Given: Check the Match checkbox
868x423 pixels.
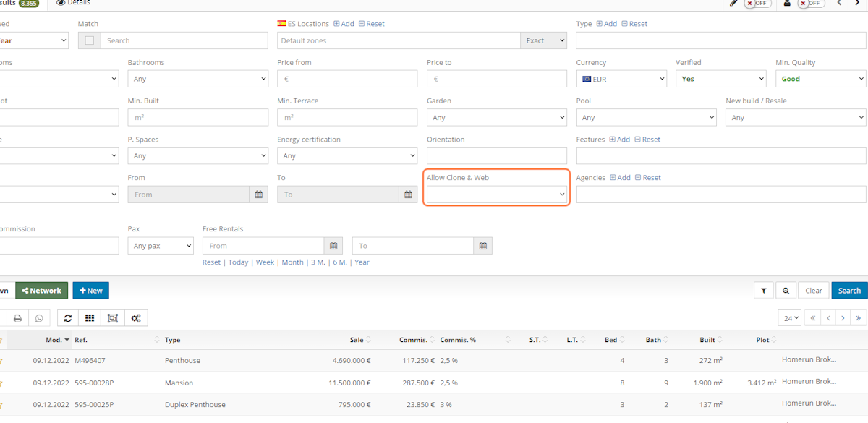Looking at the screenshot, I should point(90,41).
